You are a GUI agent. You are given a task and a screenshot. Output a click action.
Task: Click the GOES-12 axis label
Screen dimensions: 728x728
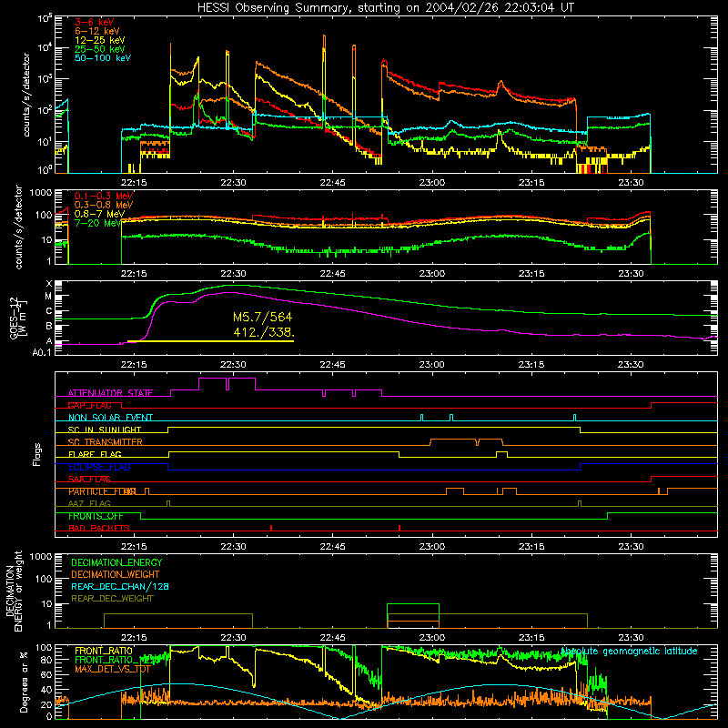[17, 318]
